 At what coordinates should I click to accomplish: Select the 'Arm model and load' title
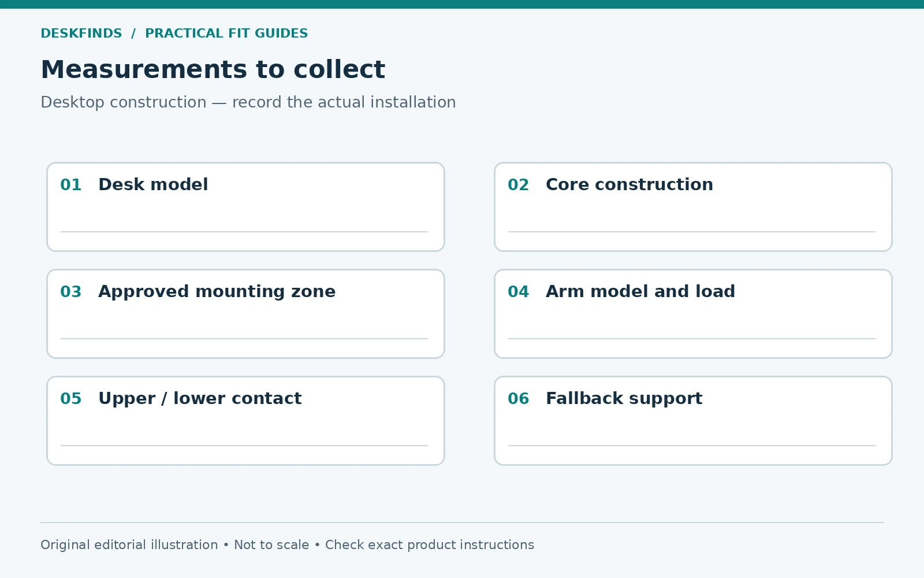click(640, 292)
